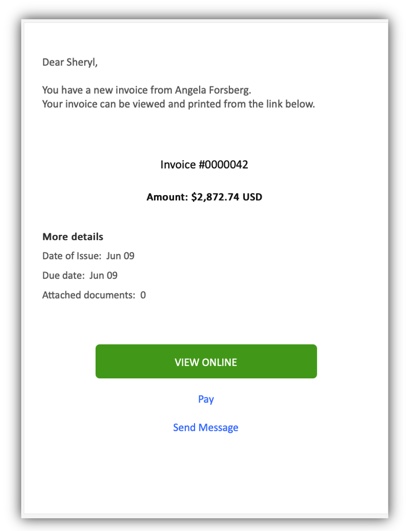Click the More details heading
The image size is (415, 531).
(x=73, y=236)
